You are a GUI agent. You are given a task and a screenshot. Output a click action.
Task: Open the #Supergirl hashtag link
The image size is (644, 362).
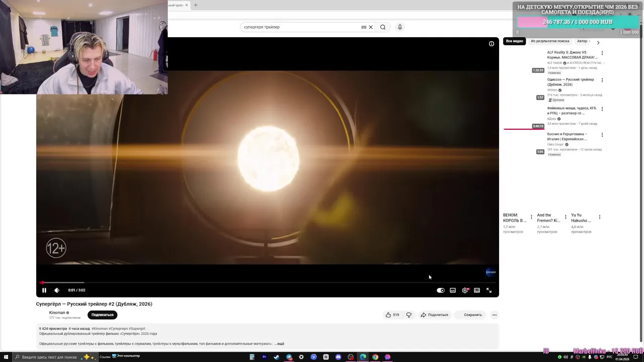coord(137,328)
